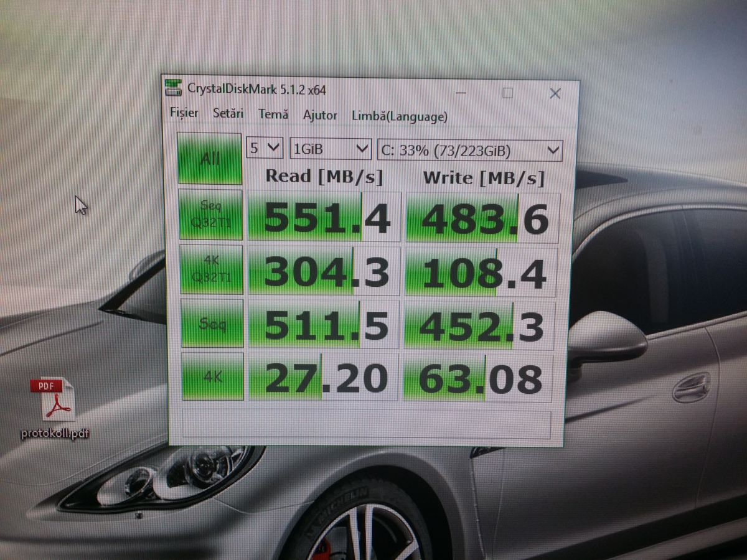This screenshot has height=560, width=747.
Task: Expand the C: 33% drive selection dropdown
Action: (470, 150)
